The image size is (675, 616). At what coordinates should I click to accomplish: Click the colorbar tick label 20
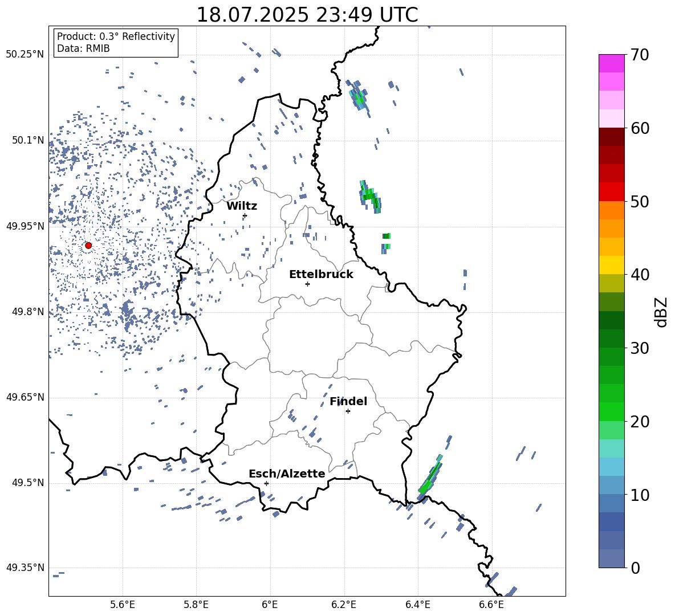coord(640,421)
